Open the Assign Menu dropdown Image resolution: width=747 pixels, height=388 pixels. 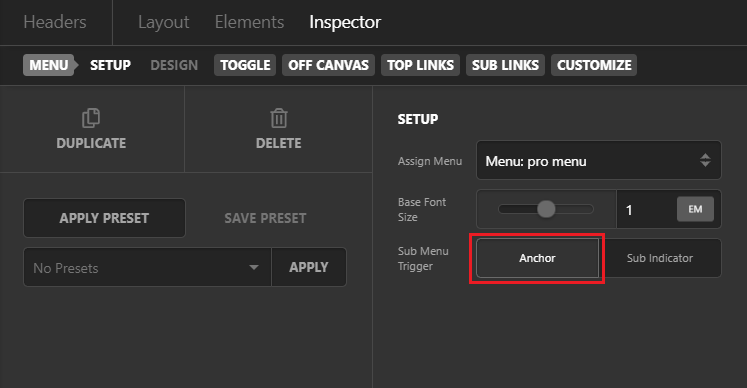coord(599,160)
